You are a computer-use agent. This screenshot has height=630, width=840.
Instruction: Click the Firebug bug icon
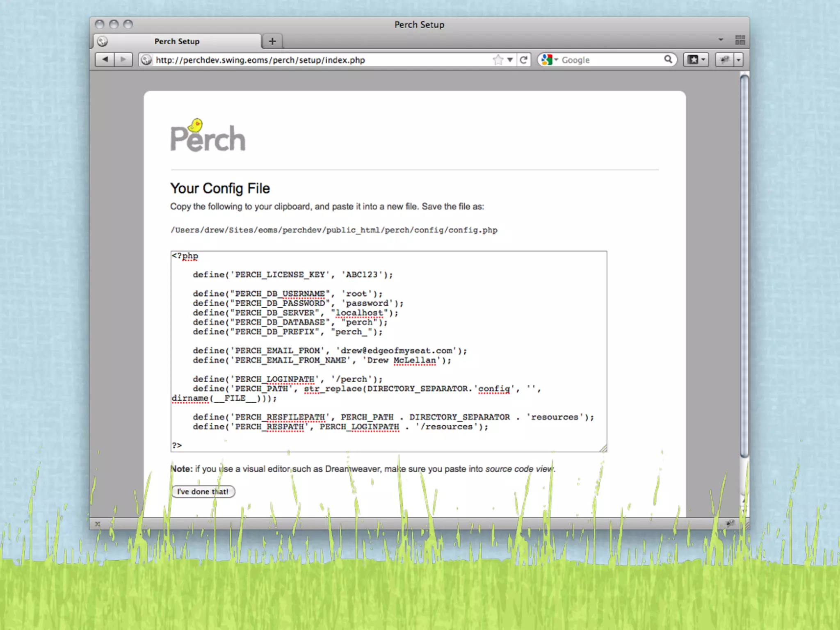pos(725,60)
